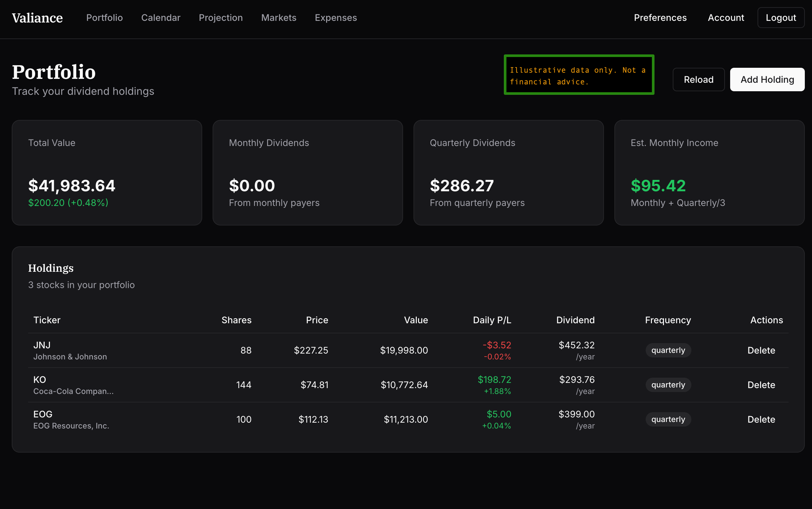The width and height of the screenshot is (812, 509).
Task: Click the illustrative data disclaimer notice
Action: pyautogui.click(x=579, y=75)
